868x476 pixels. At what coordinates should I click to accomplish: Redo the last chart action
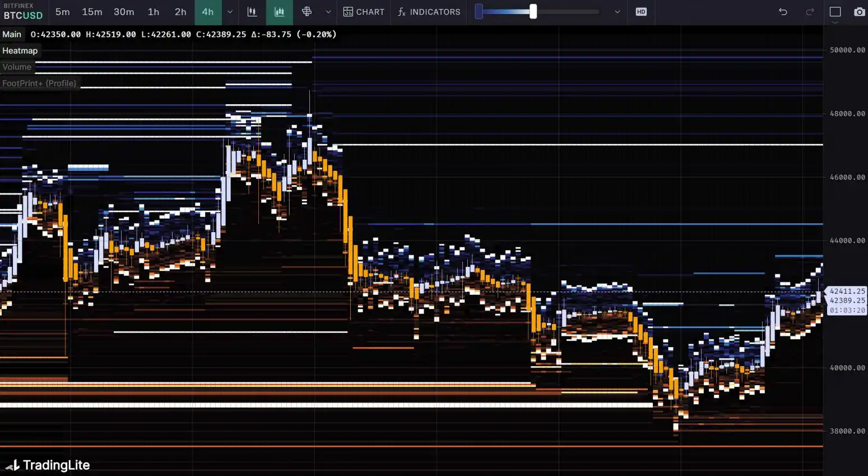point(809,12)
